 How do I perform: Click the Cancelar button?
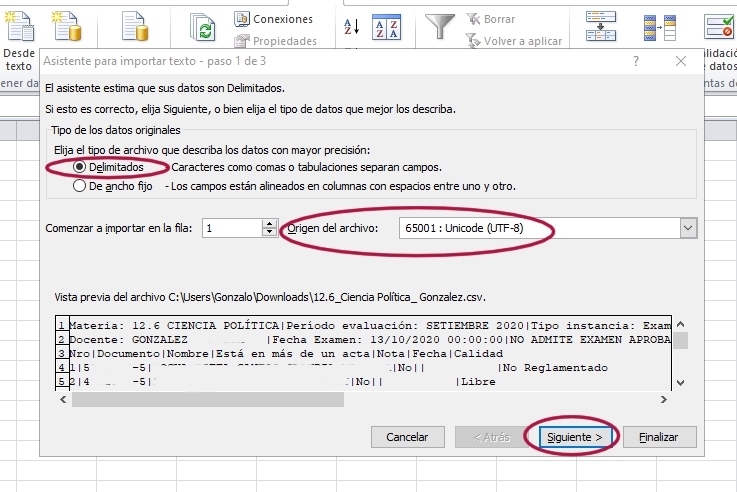(407, 438)
